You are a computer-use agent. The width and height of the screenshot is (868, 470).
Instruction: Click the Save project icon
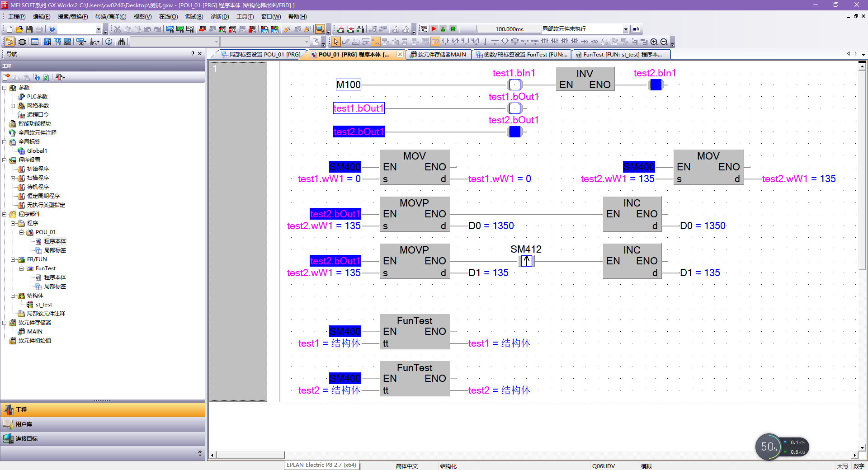coord(29,29)
